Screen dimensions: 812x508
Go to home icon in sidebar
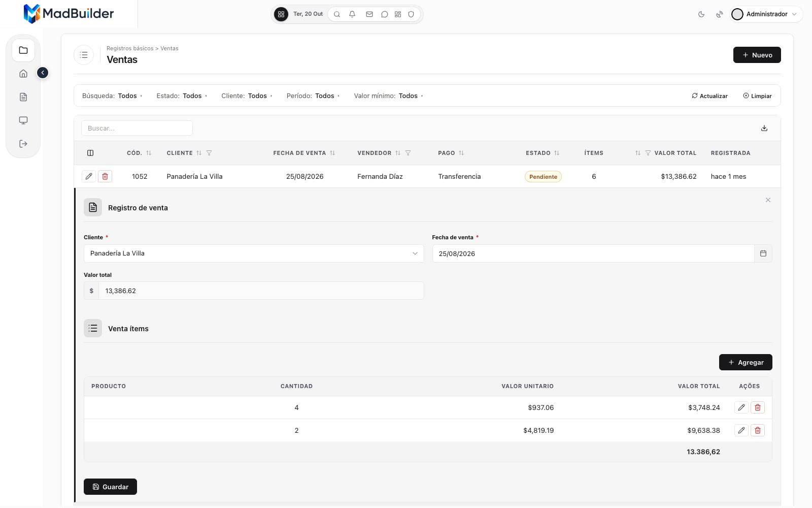point(23,74)
